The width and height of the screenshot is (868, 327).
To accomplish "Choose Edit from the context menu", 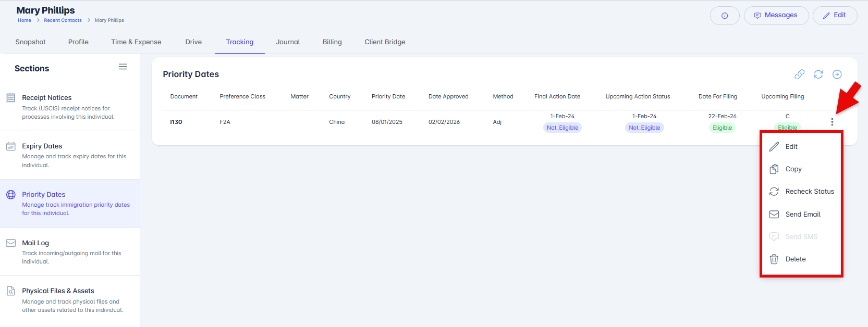I will point(801,147).
